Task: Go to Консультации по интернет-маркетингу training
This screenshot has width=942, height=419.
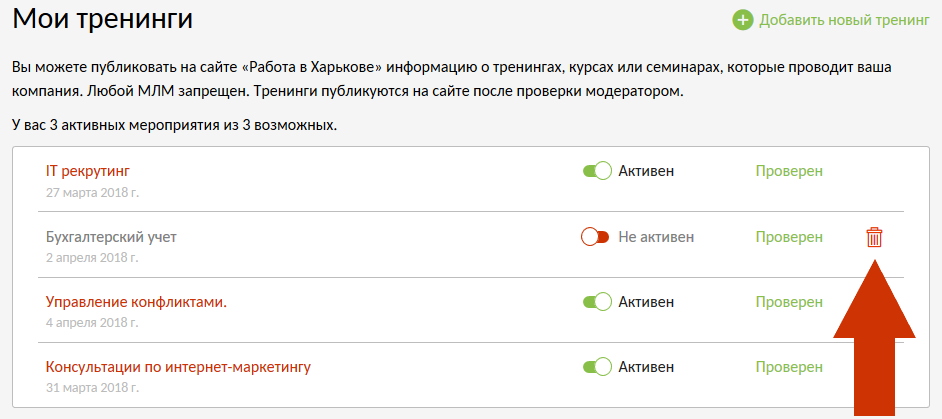Action: pyautogui.click(x=178, y=367)
